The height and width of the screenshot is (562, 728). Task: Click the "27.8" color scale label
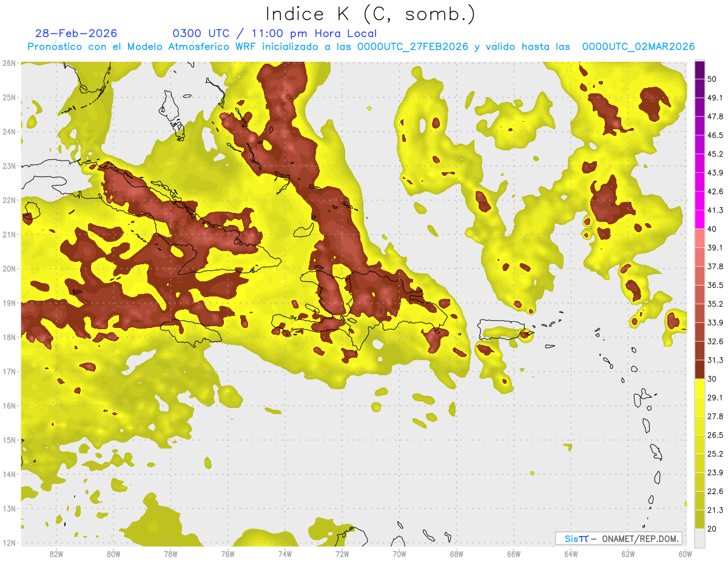pyautogui.click(x=715, y=416)
